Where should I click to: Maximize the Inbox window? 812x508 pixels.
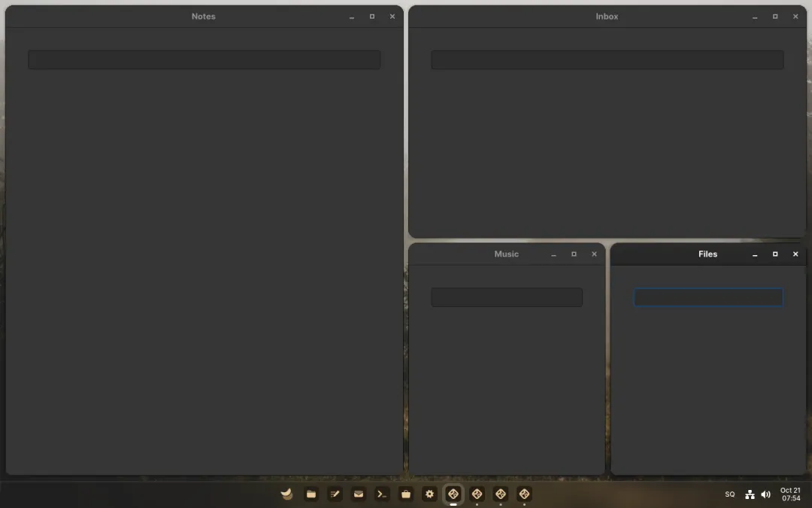775,17
